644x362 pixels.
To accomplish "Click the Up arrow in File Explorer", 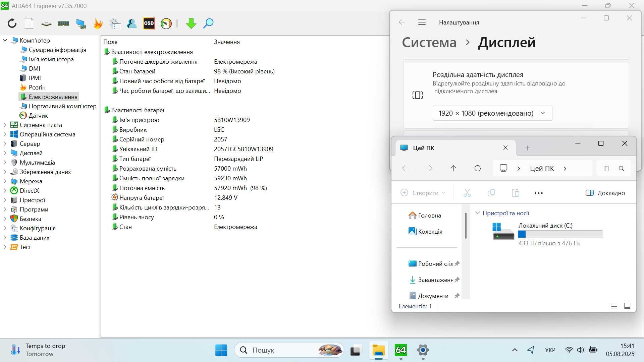I will coord(453,168).
